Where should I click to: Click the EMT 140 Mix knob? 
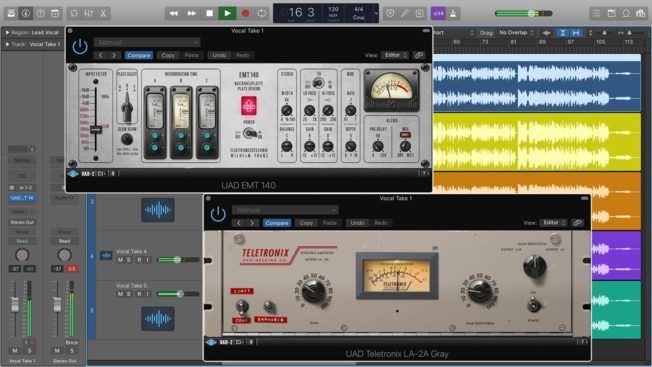405,146
